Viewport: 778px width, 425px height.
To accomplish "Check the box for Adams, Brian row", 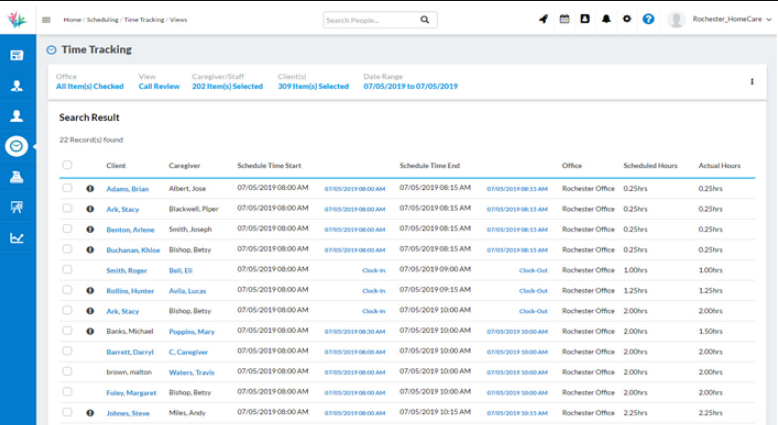I will (x=67, y=188).
